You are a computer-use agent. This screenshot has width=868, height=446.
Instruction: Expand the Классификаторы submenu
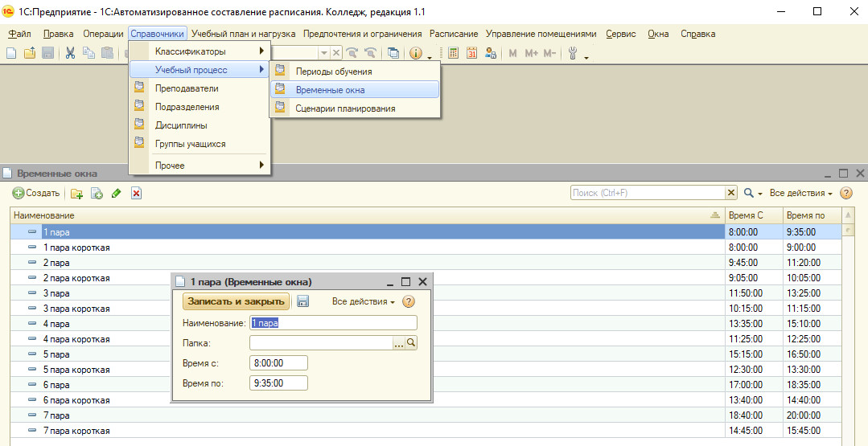pos(200,51)
